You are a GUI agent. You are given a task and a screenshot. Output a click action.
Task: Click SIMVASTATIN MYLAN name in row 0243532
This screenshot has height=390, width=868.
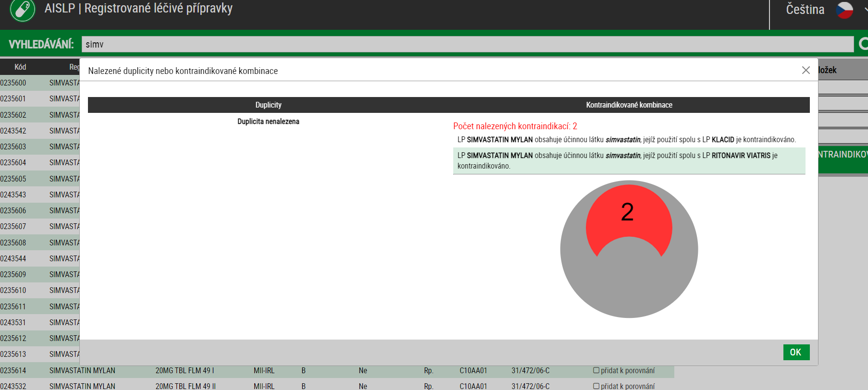point(82,386)
